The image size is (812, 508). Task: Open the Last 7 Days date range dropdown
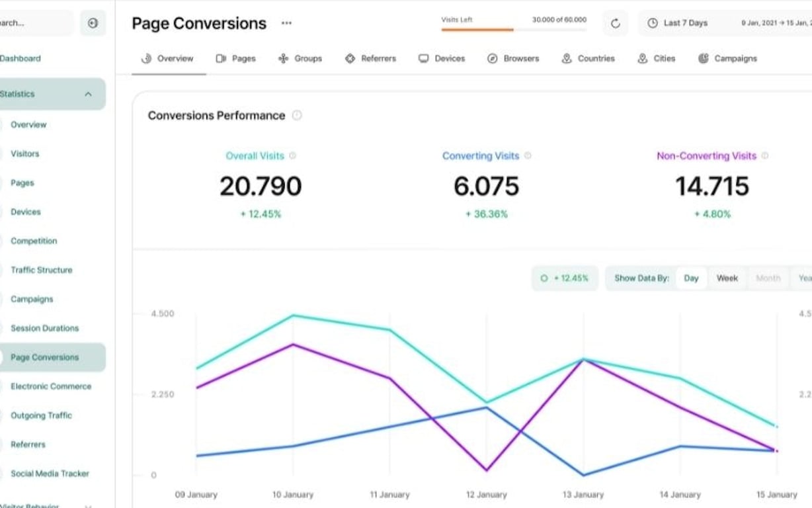[x=685, y=22]
